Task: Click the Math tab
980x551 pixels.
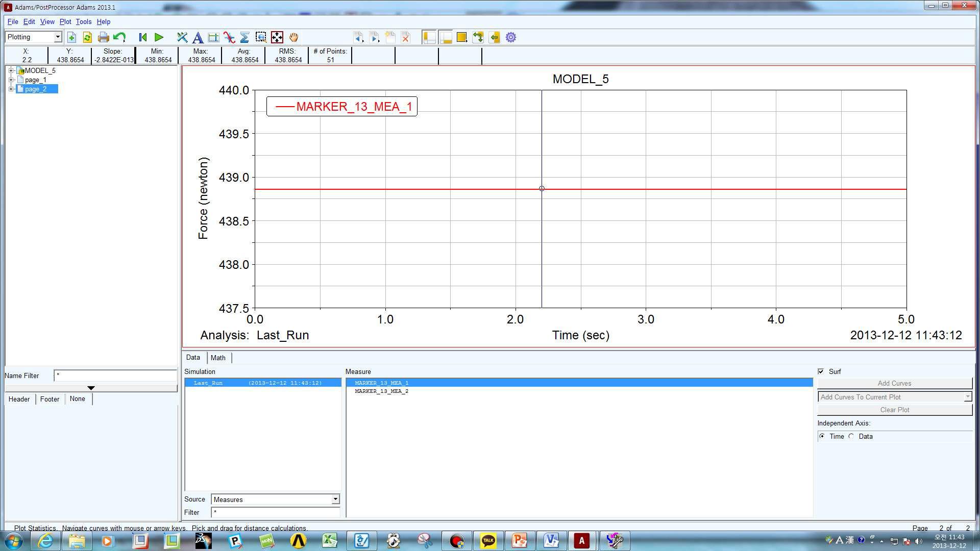Action: tap(218, 357)
